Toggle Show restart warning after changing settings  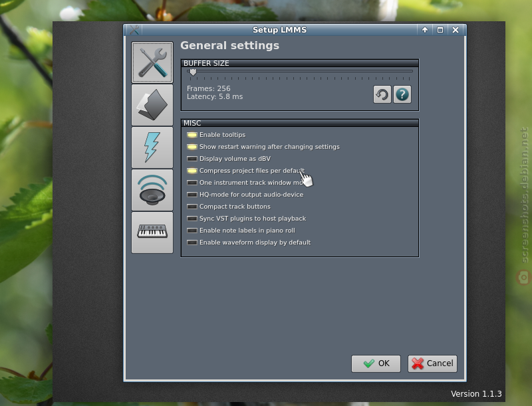coord(263,147)
